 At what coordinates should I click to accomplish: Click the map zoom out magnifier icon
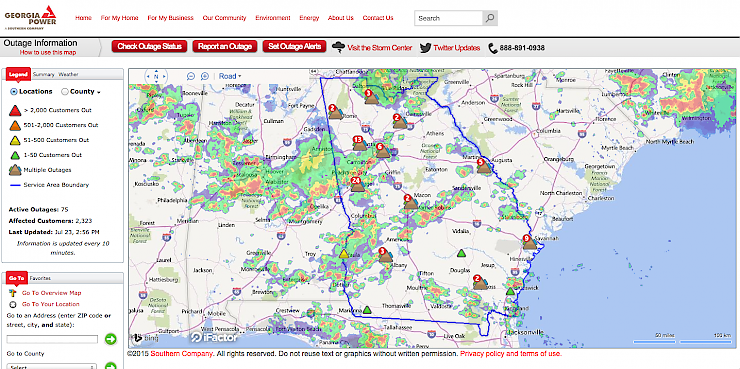pos(191,76)
